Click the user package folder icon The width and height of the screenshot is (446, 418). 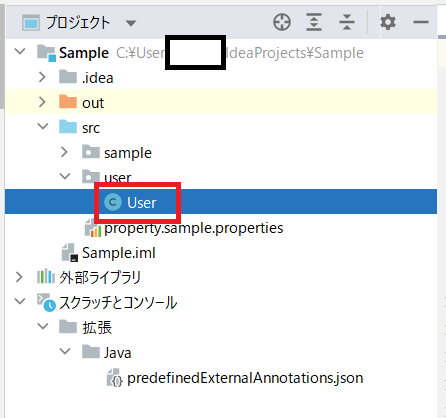click(x=91, y=176)
